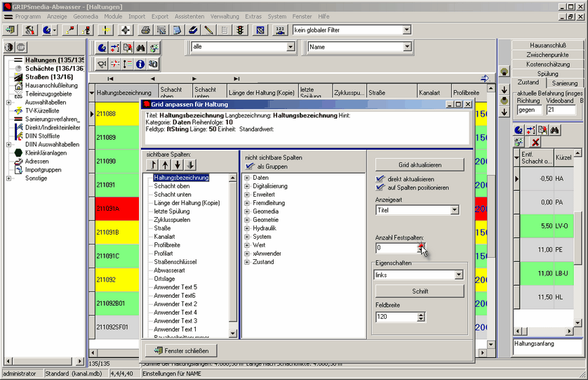Viewport: 588px width, 380px height.
Task: Click the 'Fenster schließen' button
Action: click(x=180, y=350)
